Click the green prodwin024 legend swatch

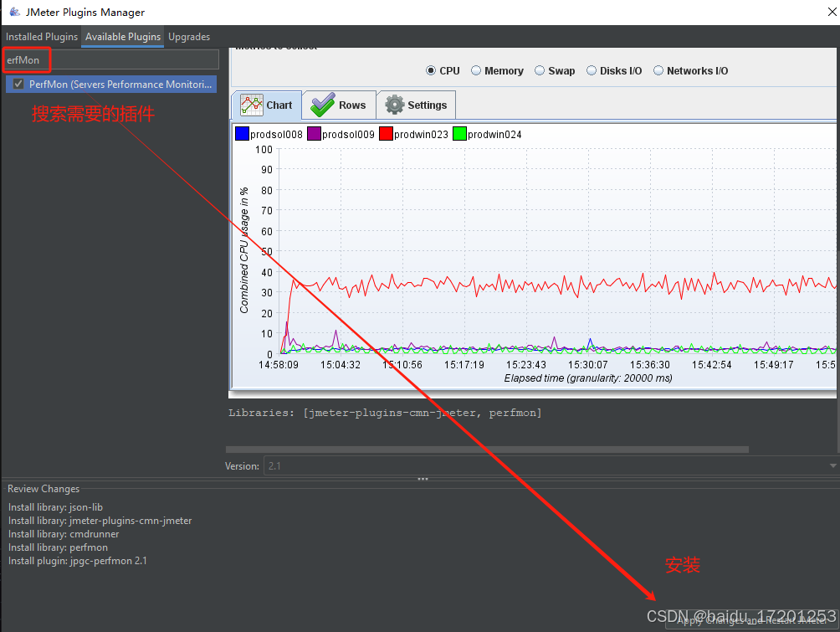[459, 134]
